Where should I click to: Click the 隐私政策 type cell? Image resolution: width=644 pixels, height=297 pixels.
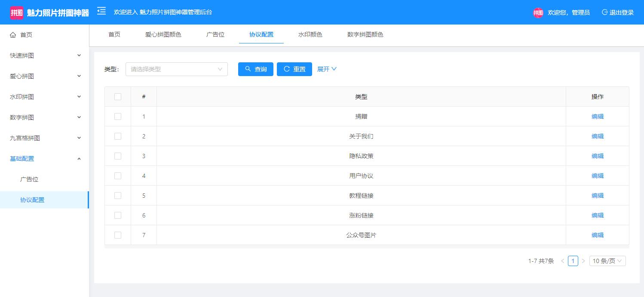coord(361,156)
